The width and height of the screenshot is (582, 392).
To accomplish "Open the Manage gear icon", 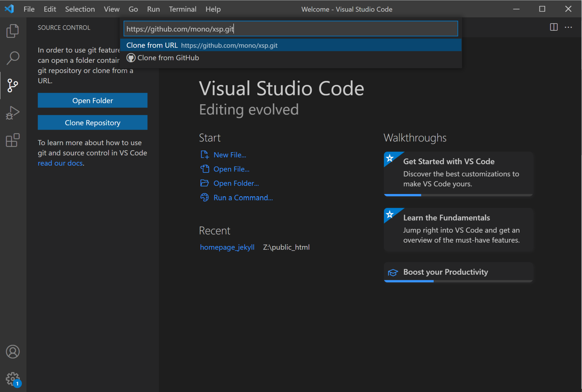I will (13, 379).
